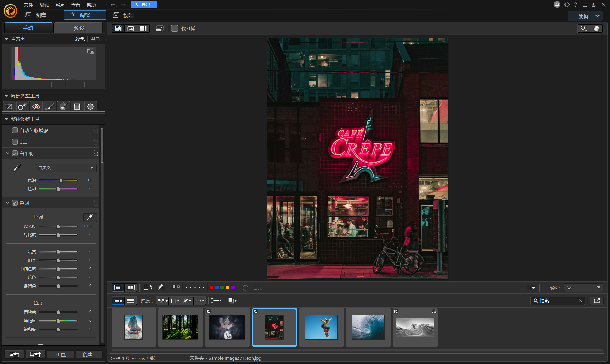Select the adjustment brush tool
This screenshot has width=610, height=364.
pos(50,106)
